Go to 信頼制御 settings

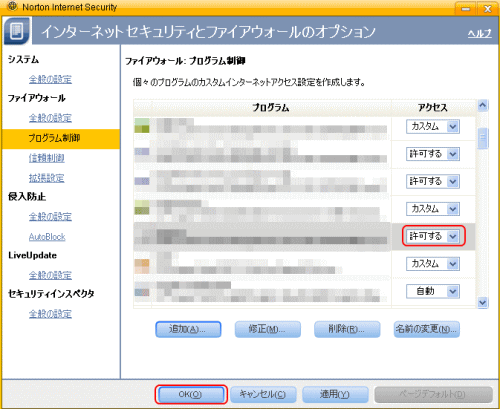coord(46,158)
